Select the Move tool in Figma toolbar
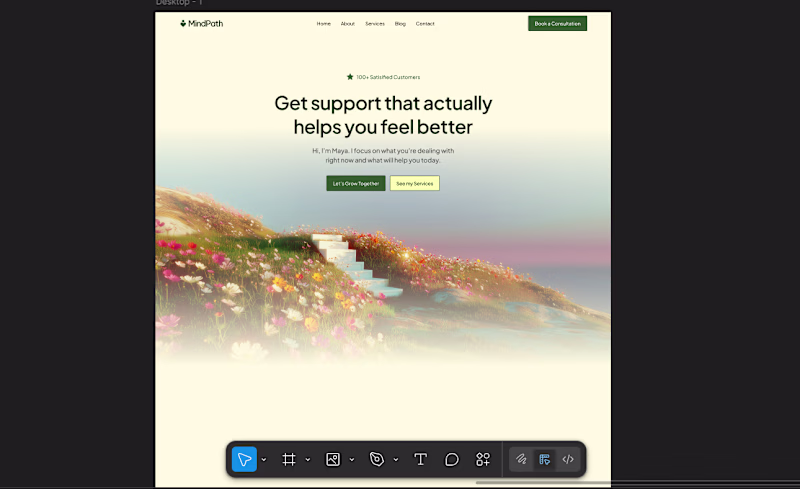This screenshot has height=489, width=800. (x=244, y=459)
